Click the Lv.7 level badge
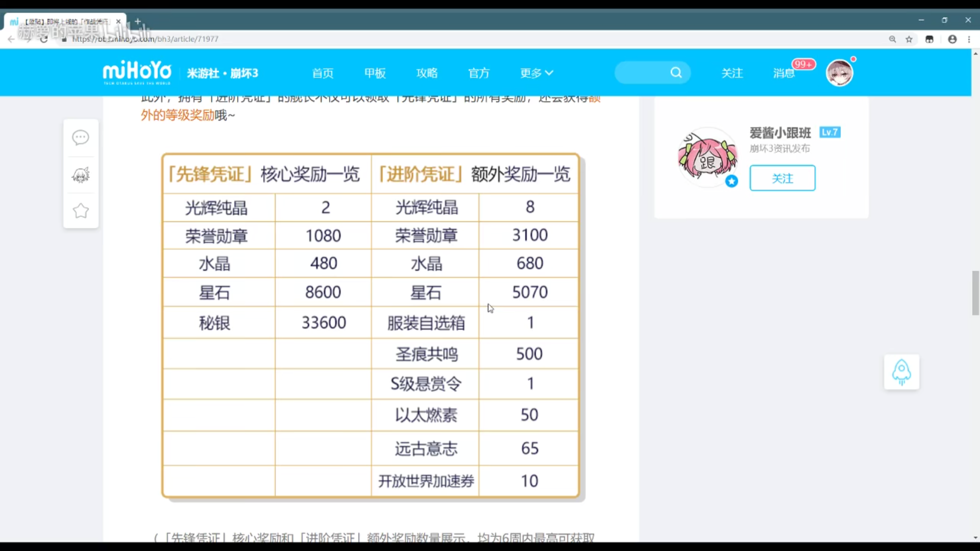 [830, 132]
